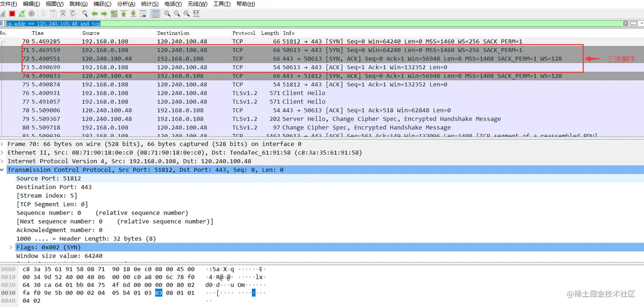Open the 工具(T) menu
Screen dimensions: 644x307
[222, 4]
